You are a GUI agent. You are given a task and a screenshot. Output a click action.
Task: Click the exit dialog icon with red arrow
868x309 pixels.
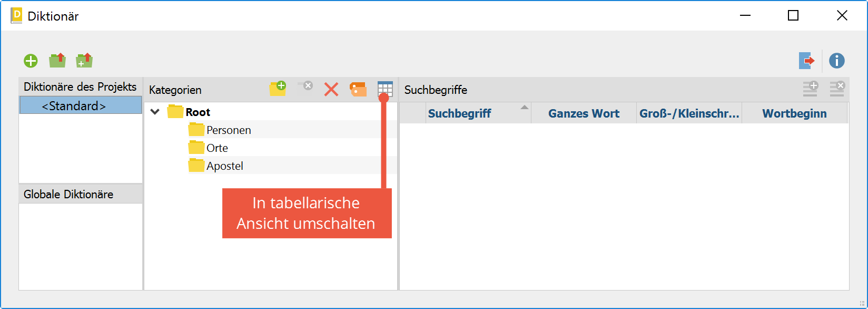[807, 61]
